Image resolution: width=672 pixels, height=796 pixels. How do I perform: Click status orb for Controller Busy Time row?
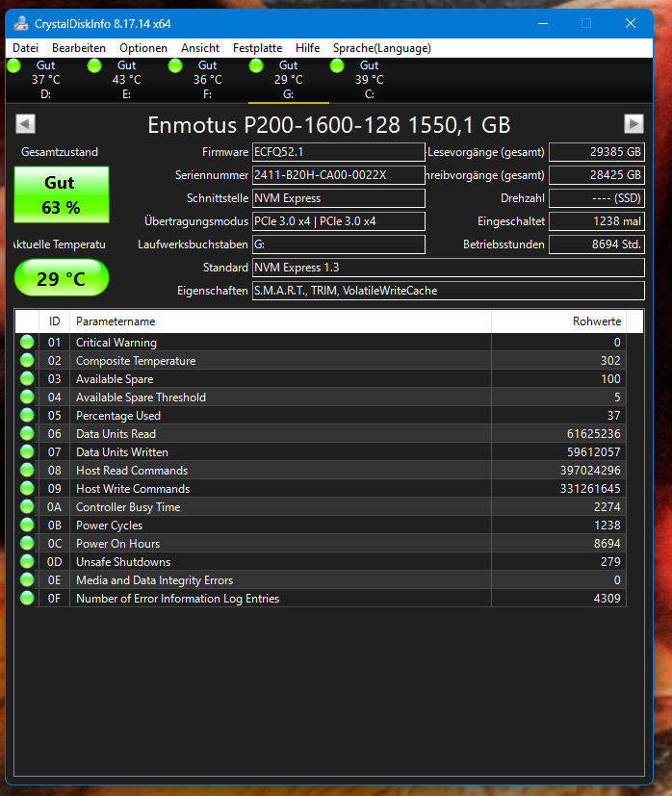pos(27,506)
